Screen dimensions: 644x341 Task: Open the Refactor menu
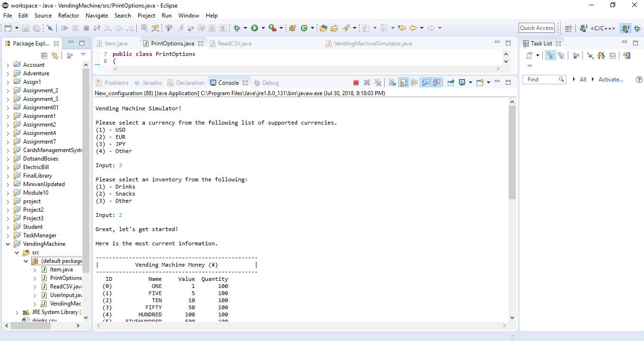69,16
